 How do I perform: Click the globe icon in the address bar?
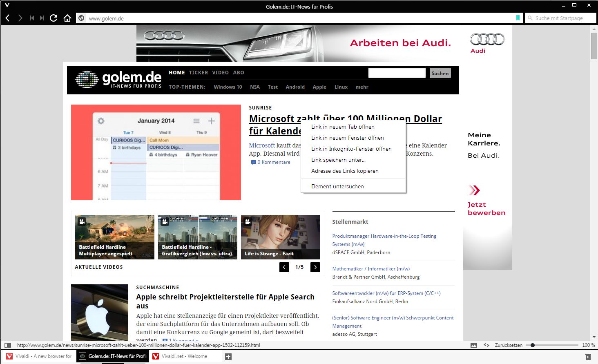click(x=81, y=18)
